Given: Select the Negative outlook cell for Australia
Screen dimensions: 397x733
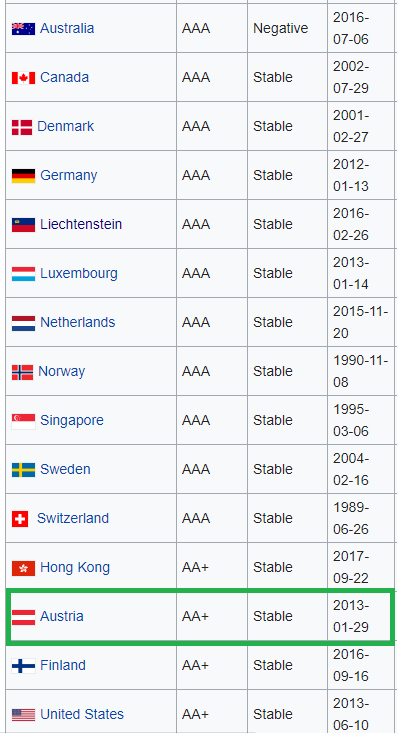Looking at the screenshot, I should pos(287,28).
